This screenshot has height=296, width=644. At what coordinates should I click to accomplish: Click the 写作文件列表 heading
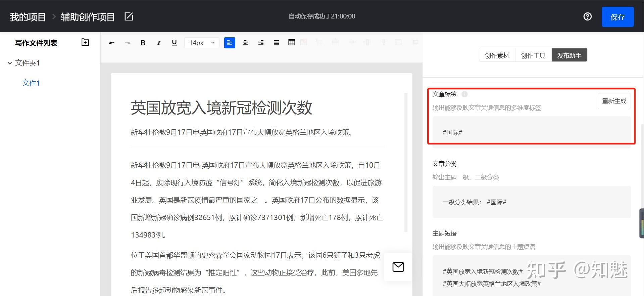click(x=36, y=43)
